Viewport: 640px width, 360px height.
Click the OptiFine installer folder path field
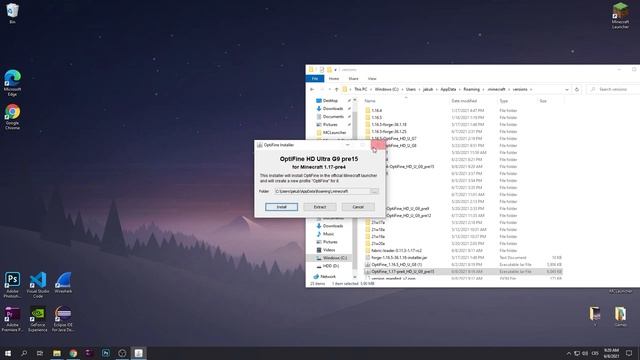(x=322, y=191)
